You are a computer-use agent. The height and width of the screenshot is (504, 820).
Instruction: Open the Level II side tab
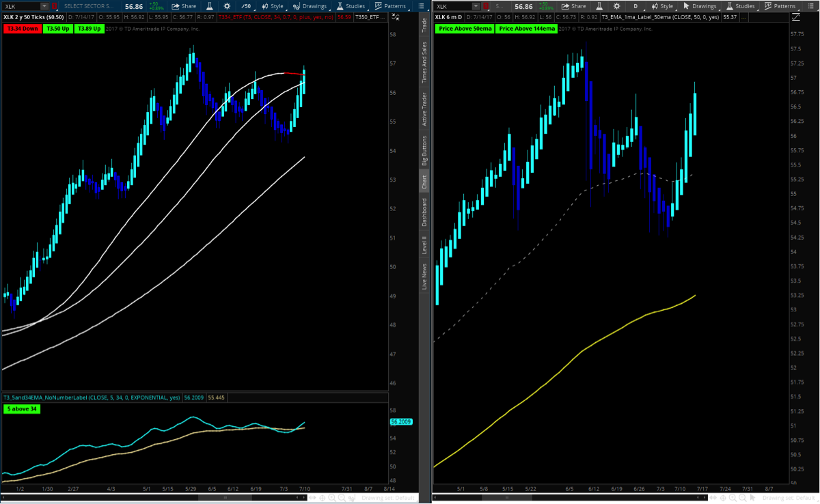pos(424,245)
